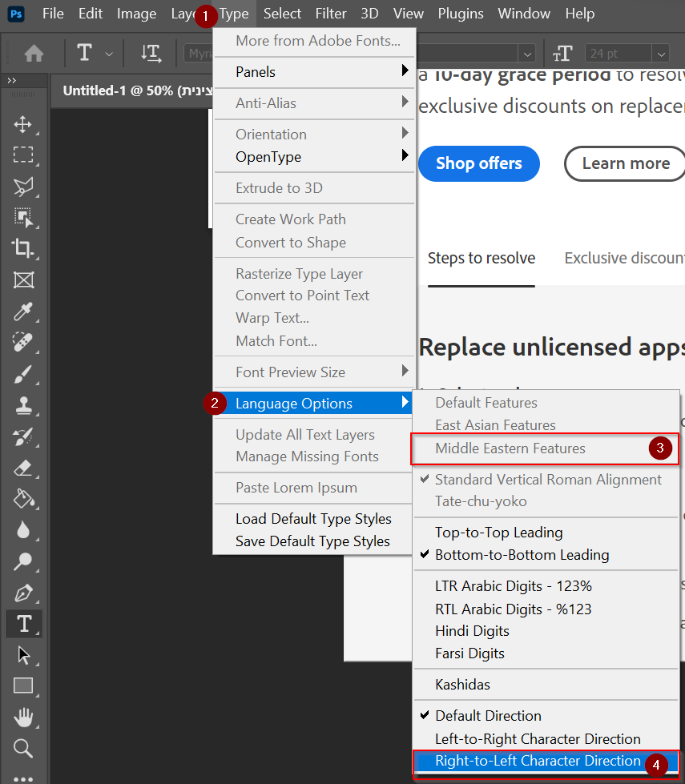Select Bottom-to-Bottom Leading
This screenshot has height=784, width=685.
click(x=546, y=555)
